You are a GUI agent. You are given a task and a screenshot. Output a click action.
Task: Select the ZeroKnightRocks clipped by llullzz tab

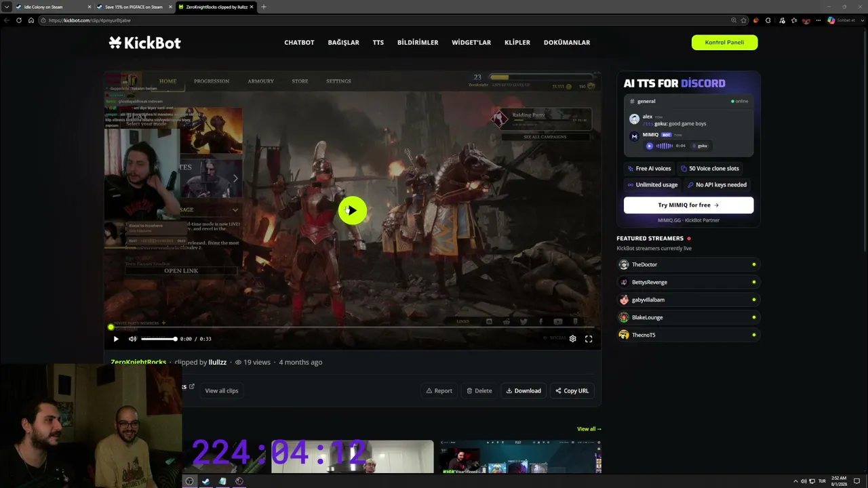click(215, 7)
